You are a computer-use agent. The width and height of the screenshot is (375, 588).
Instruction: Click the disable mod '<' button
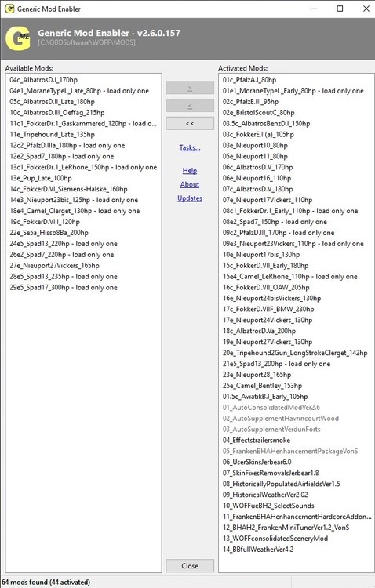(190, 106)
